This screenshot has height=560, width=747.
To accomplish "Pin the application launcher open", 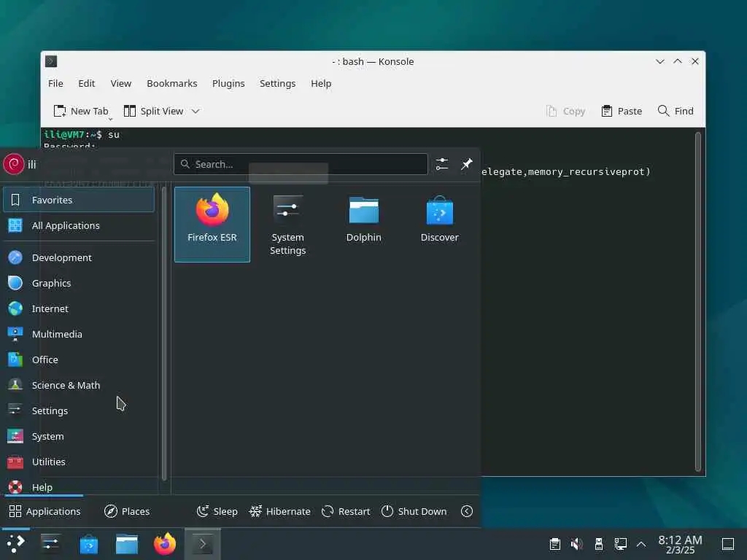I will pyautogui.click(x=467, y=164).
